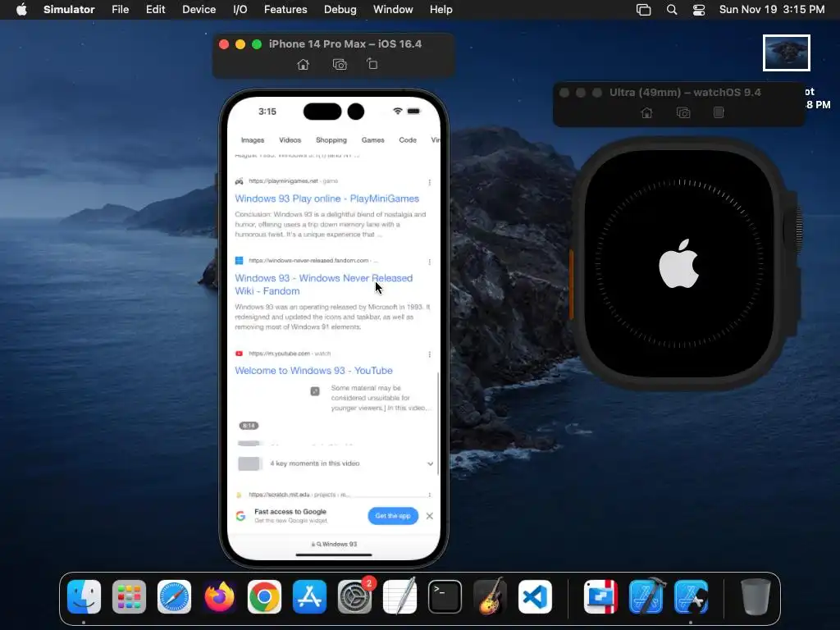Open Control Center in the menu bar

[699, 10]
